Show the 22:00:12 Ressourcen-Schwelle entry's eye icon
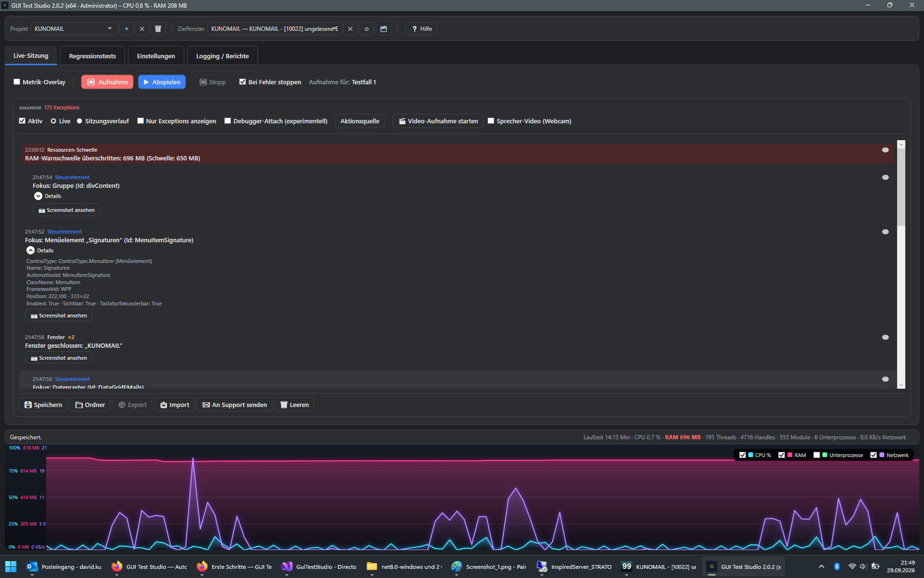This screenshot has height=578, width=924. [885, 150]
